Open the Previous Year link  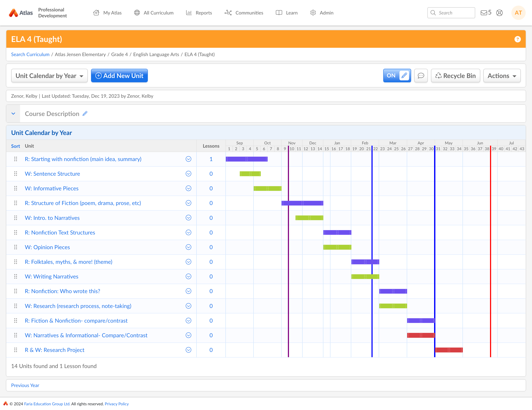point(25,385)
